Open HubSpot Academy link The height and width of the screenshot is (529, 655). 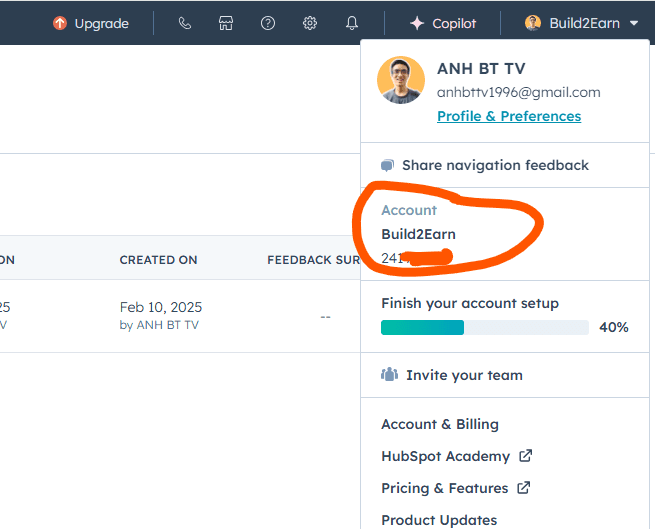click(446, 456)
